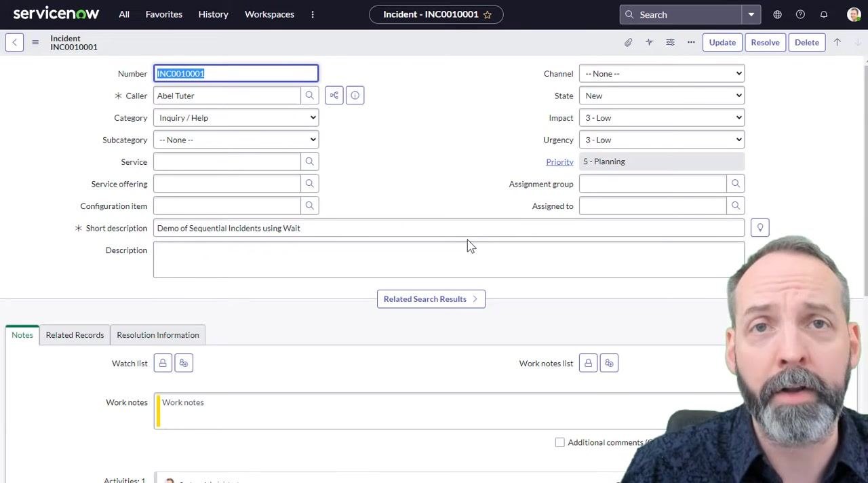This screenshot has height=483, width=868.
Task: Click into the Service offering field
Action: [227, 184]
